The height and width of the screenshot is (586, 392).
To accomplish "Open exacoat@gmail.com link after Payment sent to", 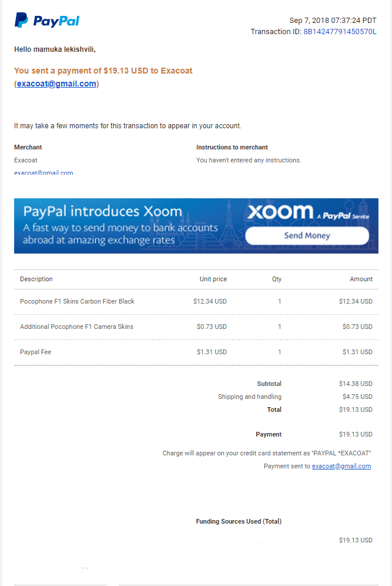I will pyautogui.click(x=341, y=466).
